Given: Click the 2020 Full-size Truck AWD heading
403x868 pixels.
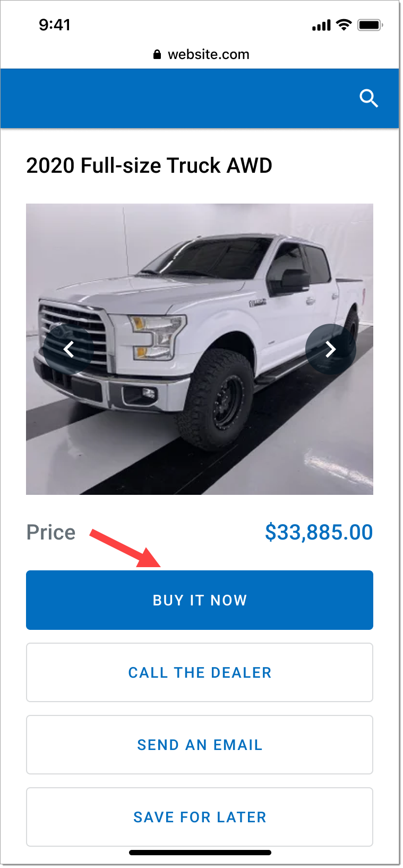Looking at the screenshot, I should [x=149, y=165].
